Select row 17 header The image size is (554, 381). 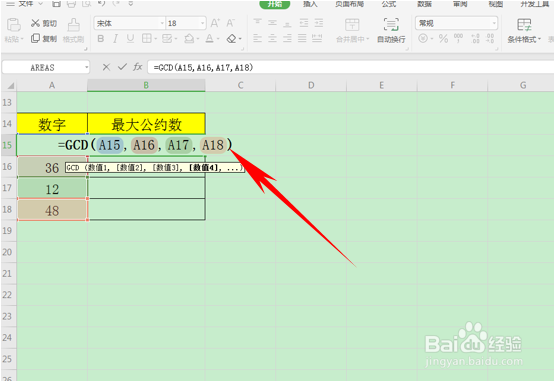(x=7, y=188)
